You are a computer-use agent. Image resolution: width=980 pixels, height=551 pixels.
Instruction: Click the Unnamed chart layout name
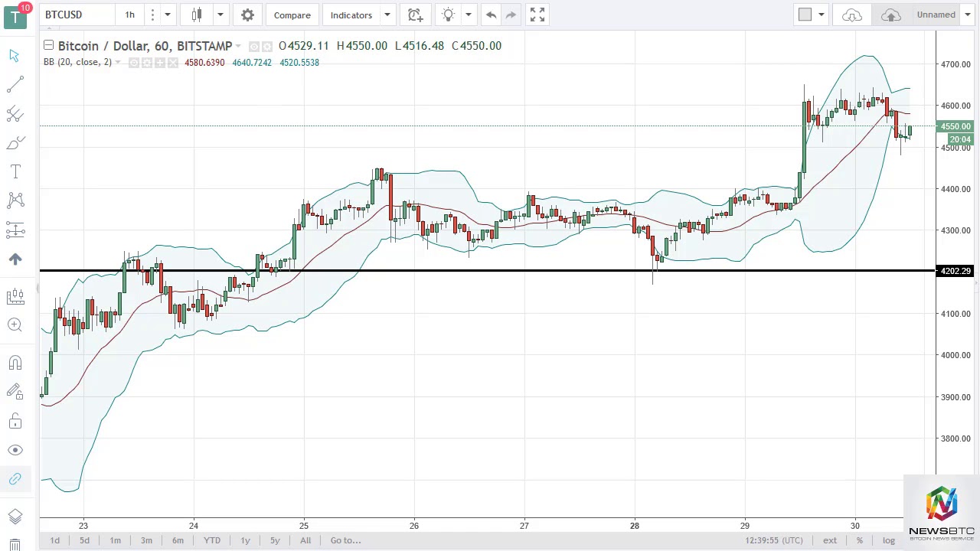pyautogui.click(x=936, y=15)
